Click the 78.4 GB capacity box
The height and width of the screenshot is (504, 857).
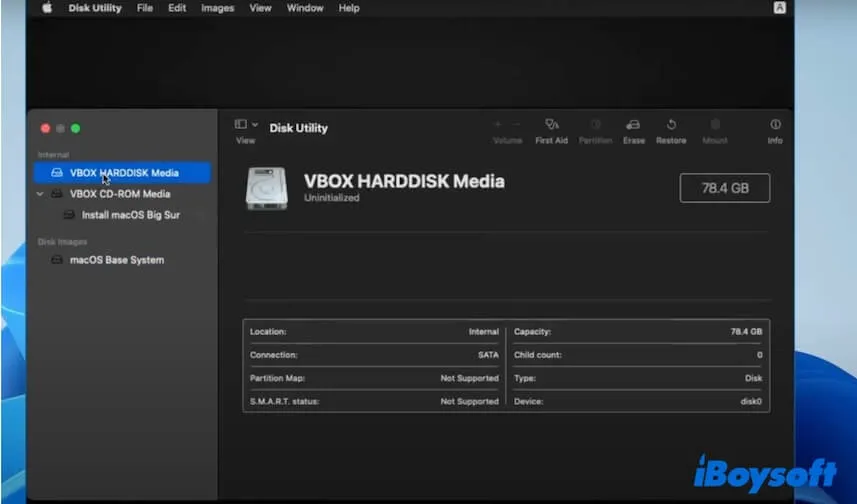click(x=724, y=188)
